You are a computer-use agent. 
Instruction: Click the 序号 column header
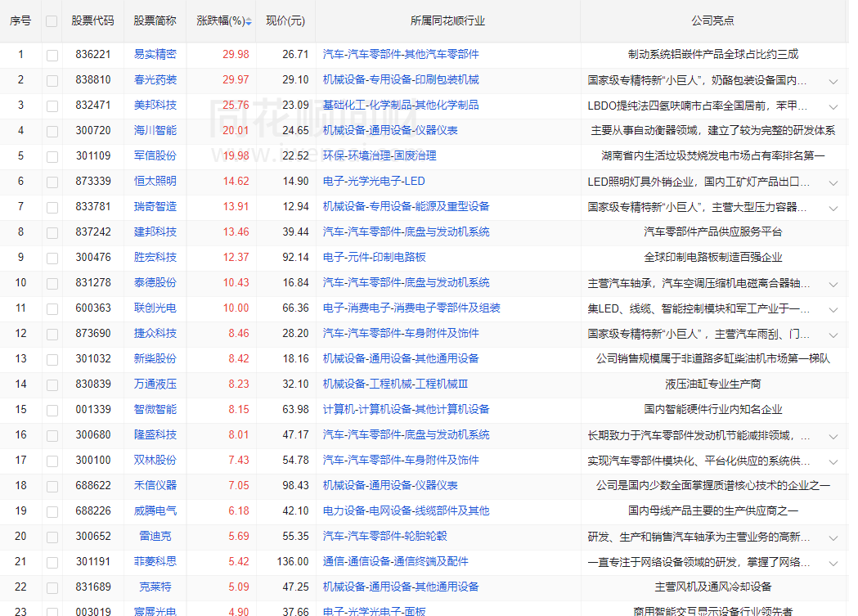click(20, 20)
